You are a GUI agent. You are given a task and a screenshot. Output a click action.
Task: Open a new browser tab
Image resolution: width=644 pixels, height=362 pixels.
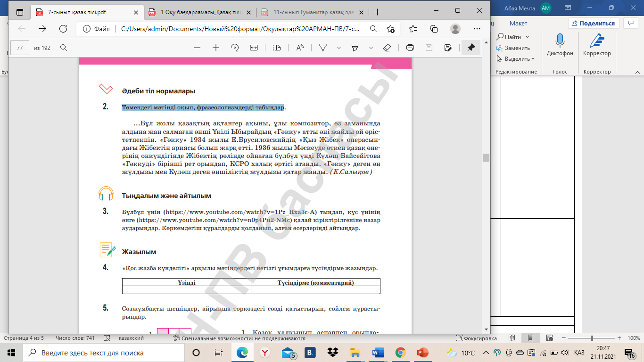(x=377, y=12)
